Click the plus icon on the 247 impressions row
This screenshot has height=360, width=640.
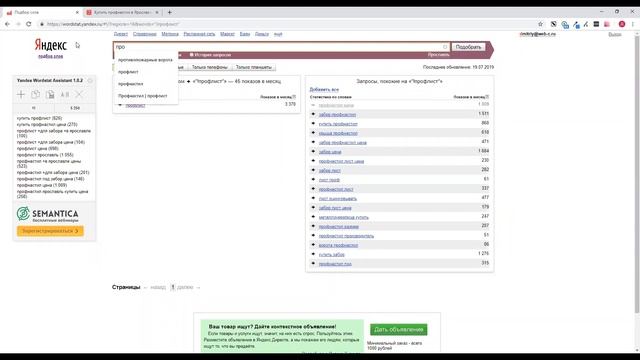313,217
